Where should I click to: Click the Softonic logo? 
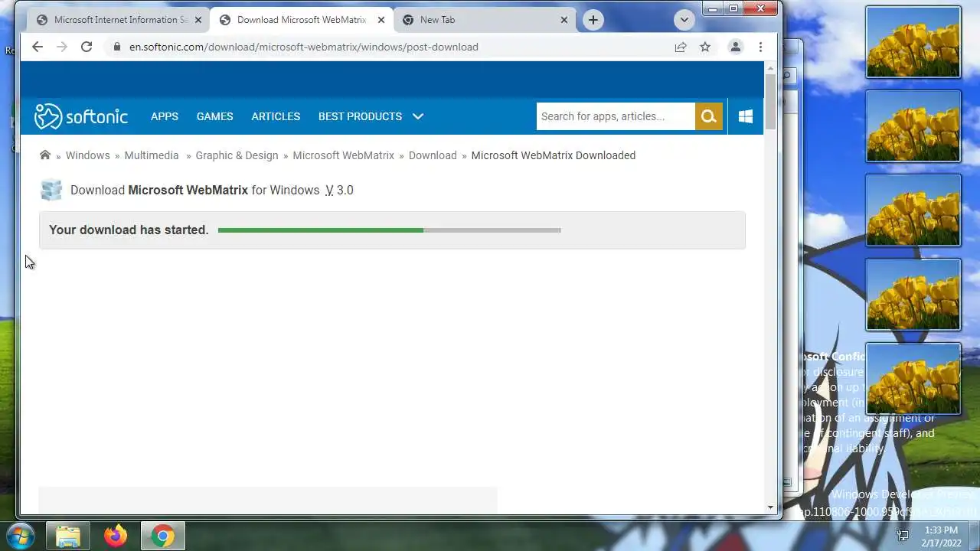(81, 116)
